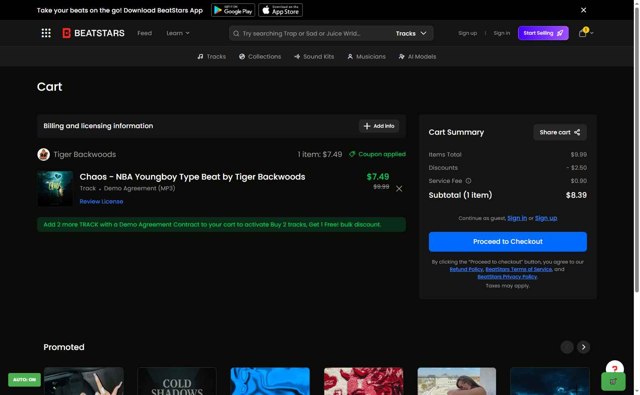The width and height of the screenshot is (640, 395).
Task: Expand the Tracks search filter dropdown
Action: click(x=411, y=33)
